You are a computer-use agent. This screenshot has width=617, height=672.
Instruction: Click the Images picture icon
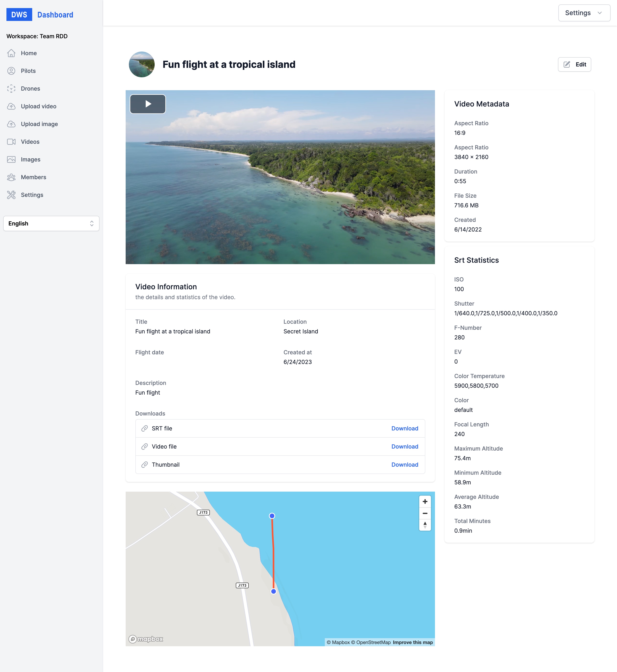[x=11, y=159]
